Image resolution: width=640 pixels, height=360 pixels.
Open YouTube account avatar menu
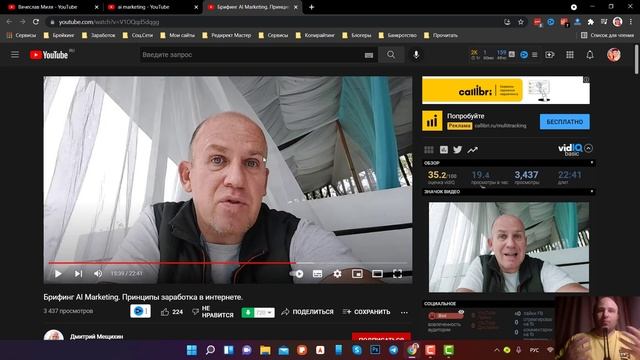(x=613, y=55)
